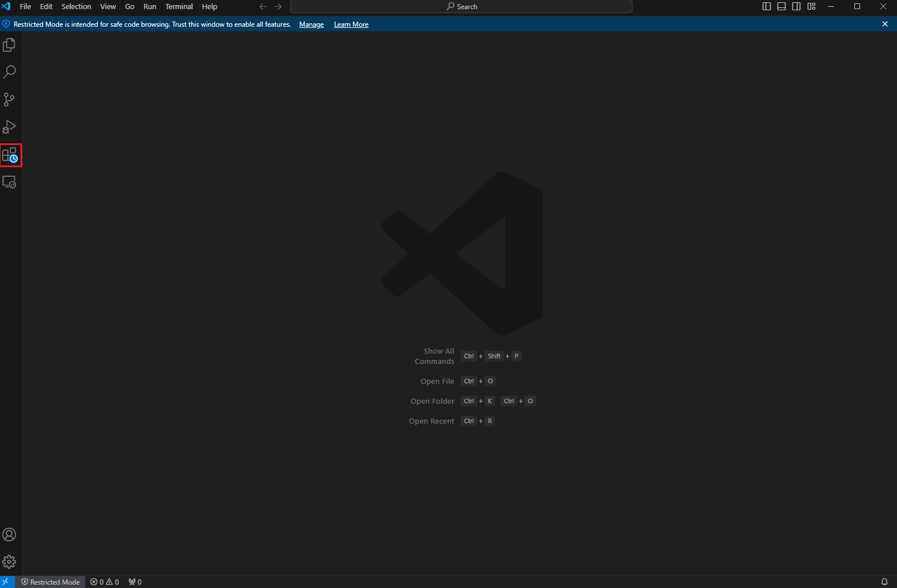Open the Search view in activity bar

(9, 72)
